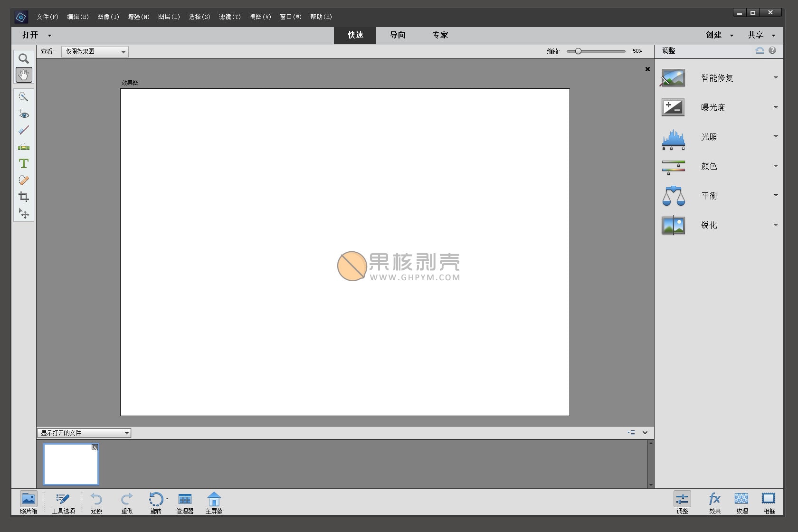Image resolution: width=798 pixels, height=532 pixels.
Task: Expand the 打开 open button arrow
Action: 49,36
